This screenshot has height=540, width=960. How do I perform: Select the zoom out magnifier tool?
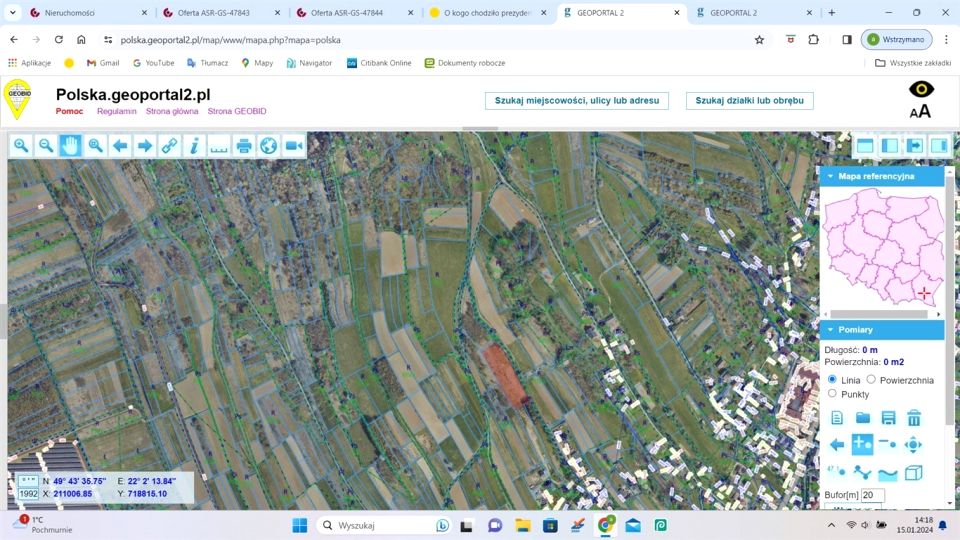[x=46, y=146]
